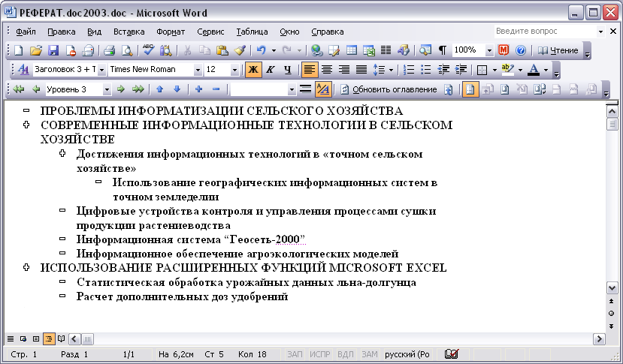The image size is (623, 364).
Task: Expand 'Достижения информационных технологий' outline heading
Action: pos(63,153)
